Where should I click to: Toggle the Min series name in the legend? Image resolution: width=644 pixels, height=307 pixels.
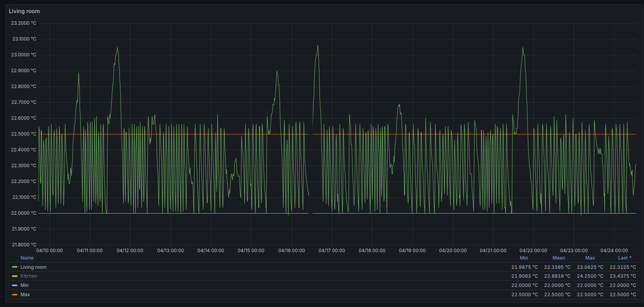coord(24,285)
